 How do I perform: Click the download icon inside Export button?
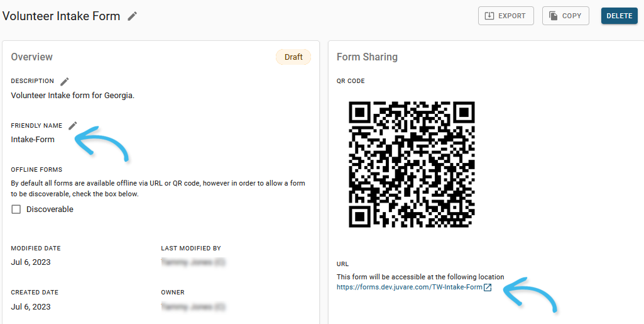pyautogui.click(x=489, y=16)
